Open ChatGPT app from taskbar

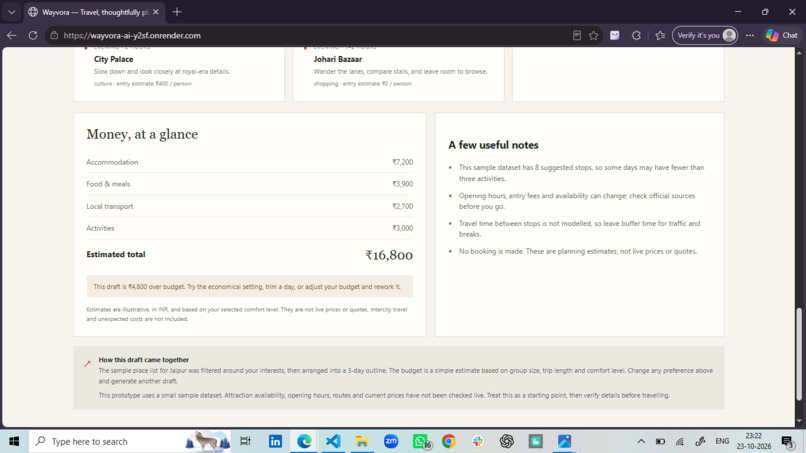click(x=507, y=441)
